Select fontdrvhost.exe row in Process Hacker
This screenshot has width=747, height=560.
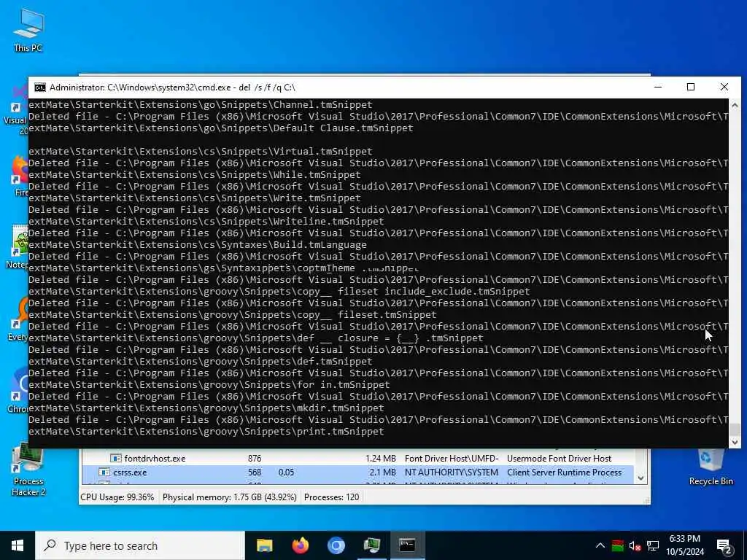pyautogui.click(x=357, y=458)
